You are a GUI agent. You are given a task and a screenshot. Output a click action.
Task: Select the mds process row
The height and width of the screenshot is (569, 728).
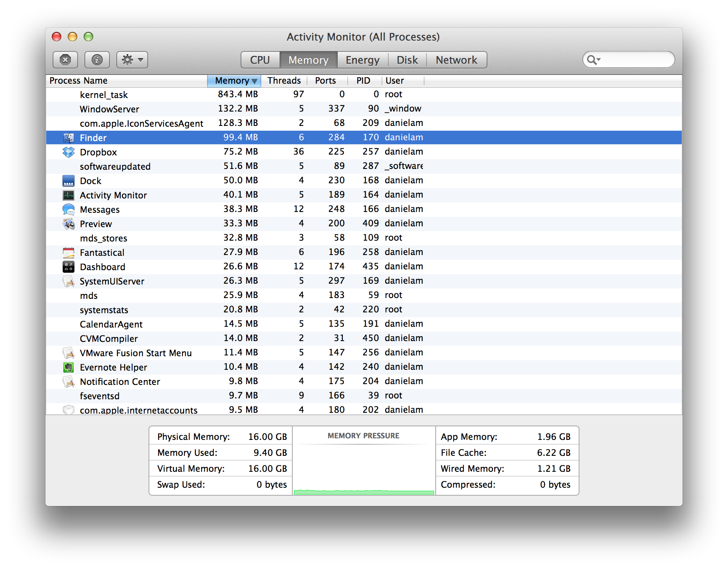click(x=364, y=295)
